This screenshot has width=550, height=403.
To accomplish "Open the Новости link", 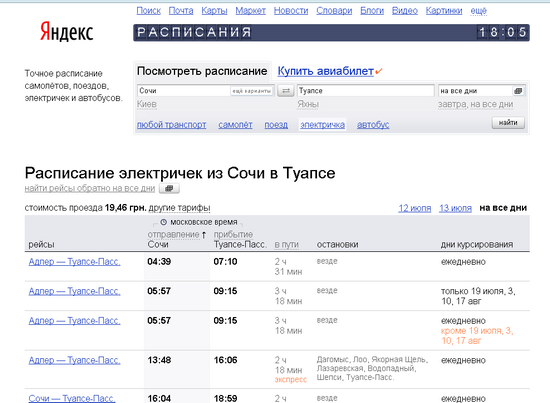I will coord(291,11).
